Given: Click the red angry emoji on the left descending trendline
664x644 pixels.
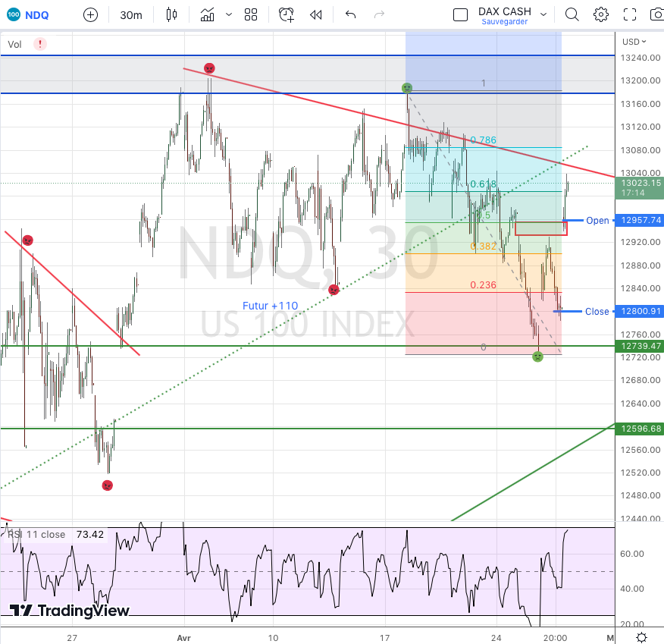Looking at the screenshot, I should pos(27,240).
